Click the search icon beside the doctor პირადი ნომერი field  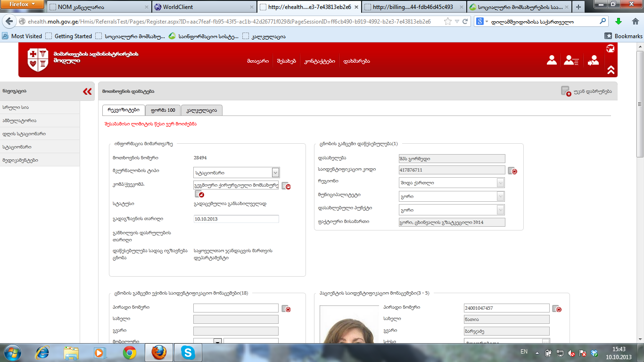tap(286, 309)
